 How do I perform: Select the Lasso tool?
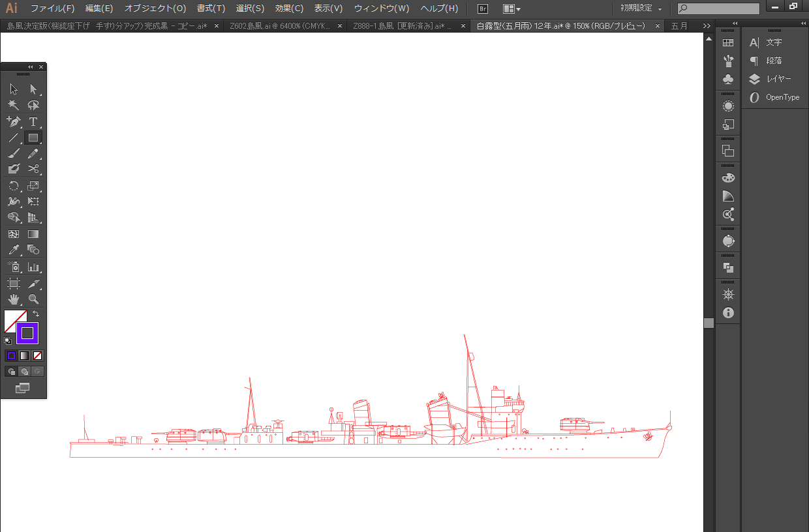[x=33, y=105]
